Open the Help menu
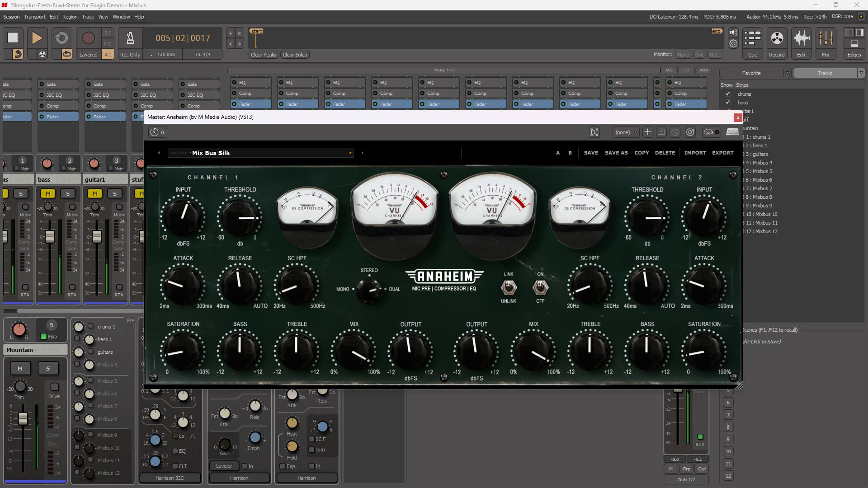This screenshot has height=488, width=868. pyautogui.click(x=139, y=17)
